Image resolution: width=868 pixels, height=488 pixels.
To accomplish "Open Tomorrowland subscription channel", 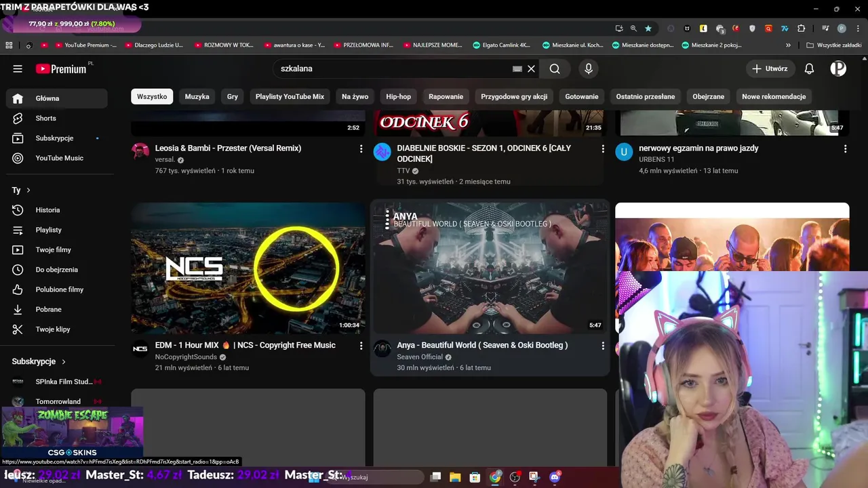I will pos(57,401).
